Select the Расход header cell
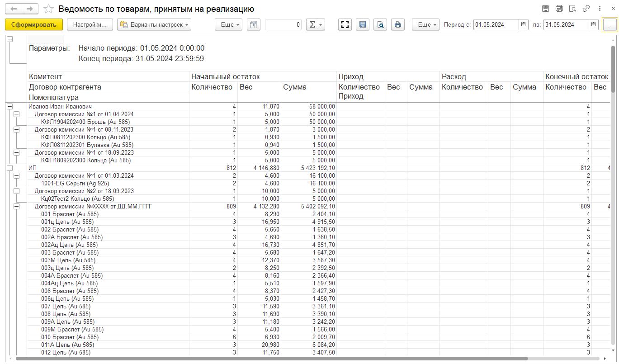 click(491, 76)
